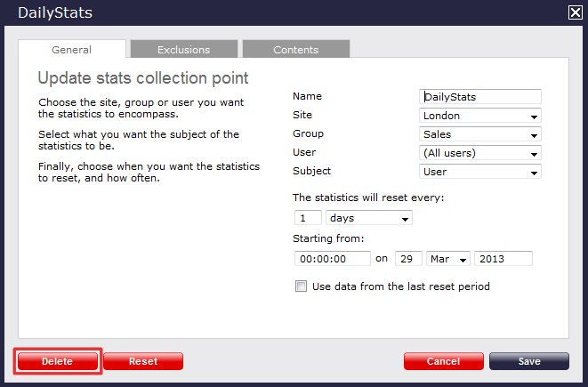Click the Save button

coord(528,361)
